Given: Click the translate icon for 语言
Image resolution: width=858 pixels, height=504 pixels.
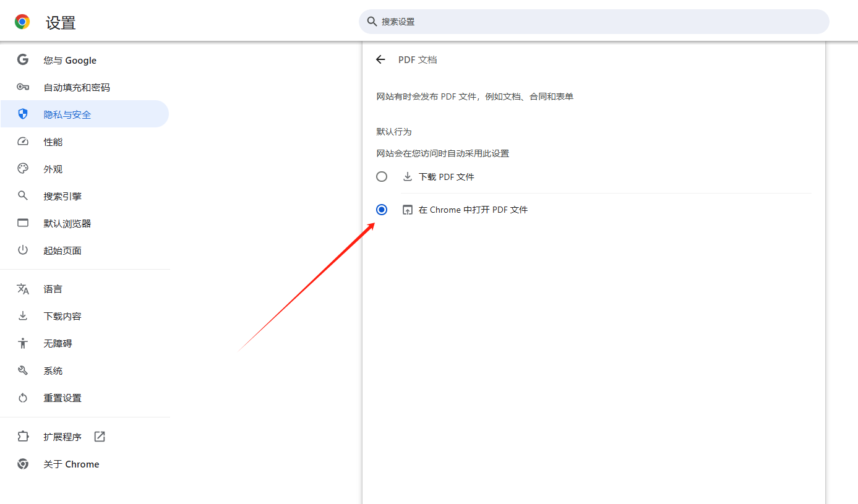Looking at the screenshot, I should pos(23,289).
